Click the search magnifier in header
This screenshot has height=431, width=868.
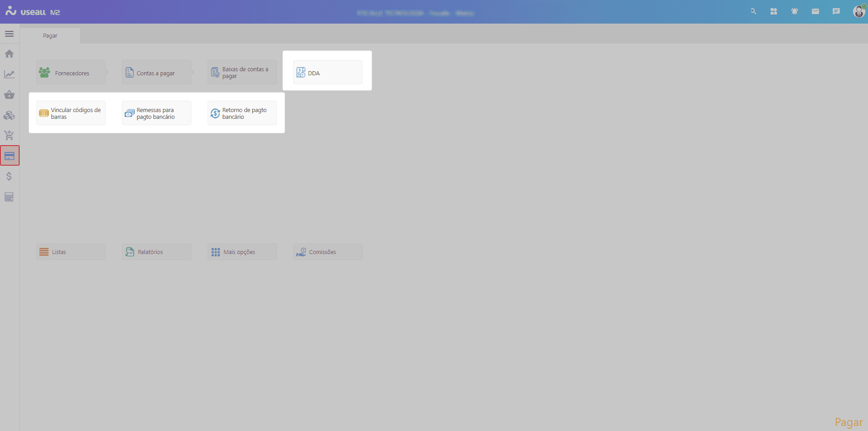[x=753, y=11]
